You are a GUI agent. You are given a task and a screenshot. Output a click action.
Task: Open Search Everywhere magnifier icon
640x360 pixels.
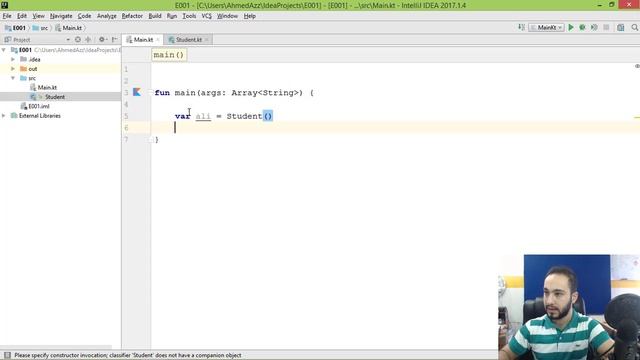[x=634, y=27]
